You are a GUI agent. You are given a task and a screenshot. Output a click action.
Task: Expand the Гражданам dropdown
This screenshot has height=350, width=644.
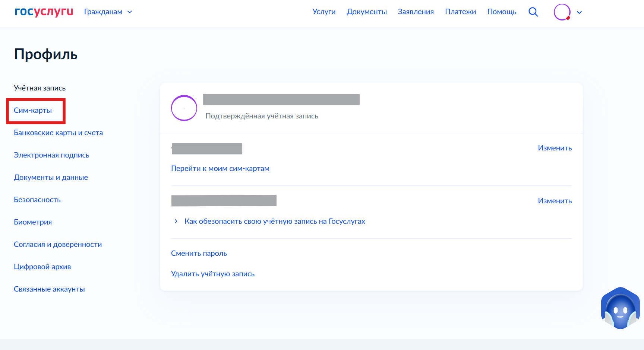pos(108,12)
